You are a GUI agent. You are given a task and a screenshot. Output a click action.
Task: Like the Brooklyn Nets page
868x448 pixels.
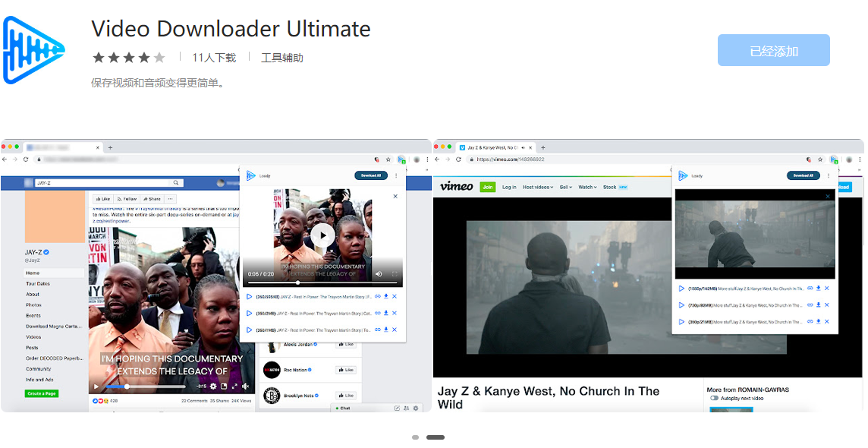point(346,396)
